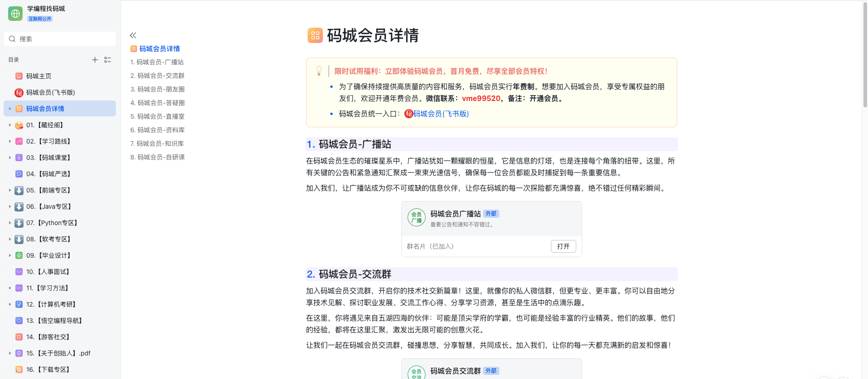
Task: Expand the 15.【关于创始人】.pdf tree arrow
Action: pos(10,353)
